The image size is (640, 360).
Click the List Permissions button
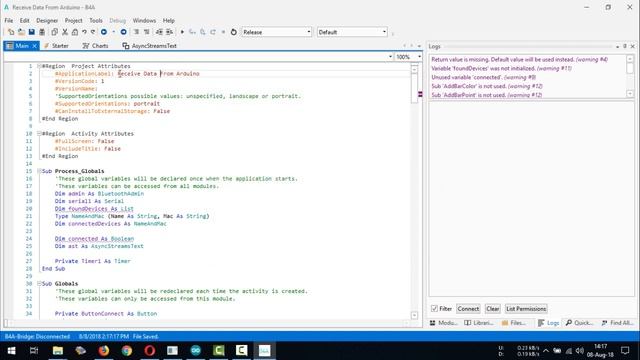tap(526, 309)
